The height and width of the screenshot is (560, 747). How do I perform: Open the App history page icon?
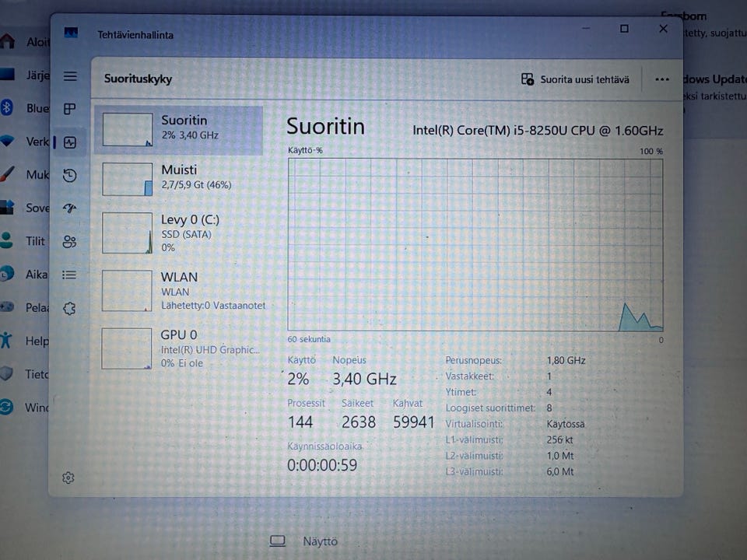(x=69, y=175)
